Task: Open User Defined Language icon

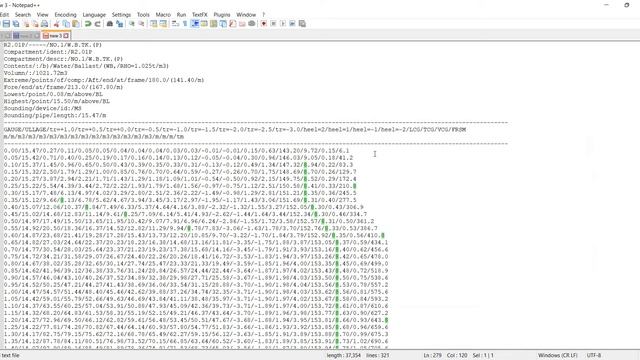Action: click(x=204, y=24)
